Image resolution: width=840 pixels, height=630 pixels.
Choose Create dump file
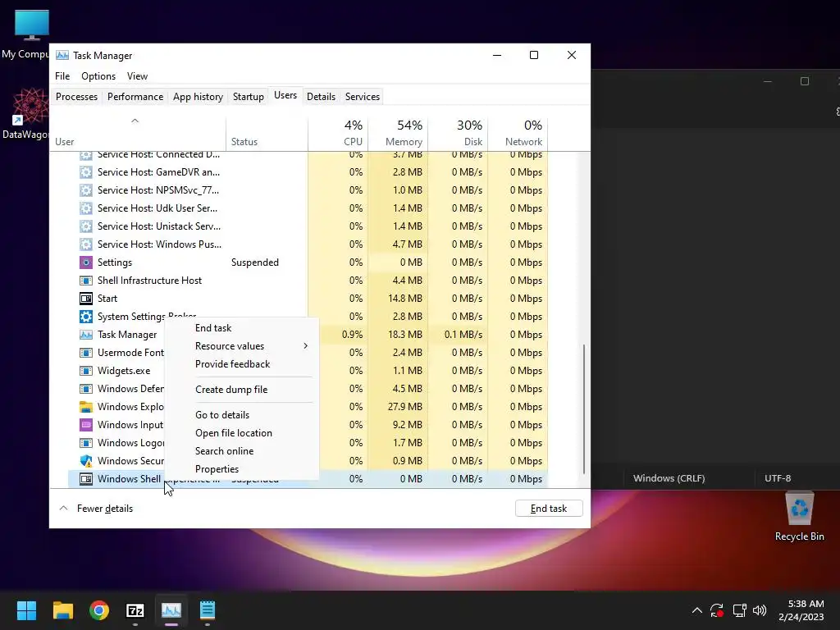click(242, 390)
